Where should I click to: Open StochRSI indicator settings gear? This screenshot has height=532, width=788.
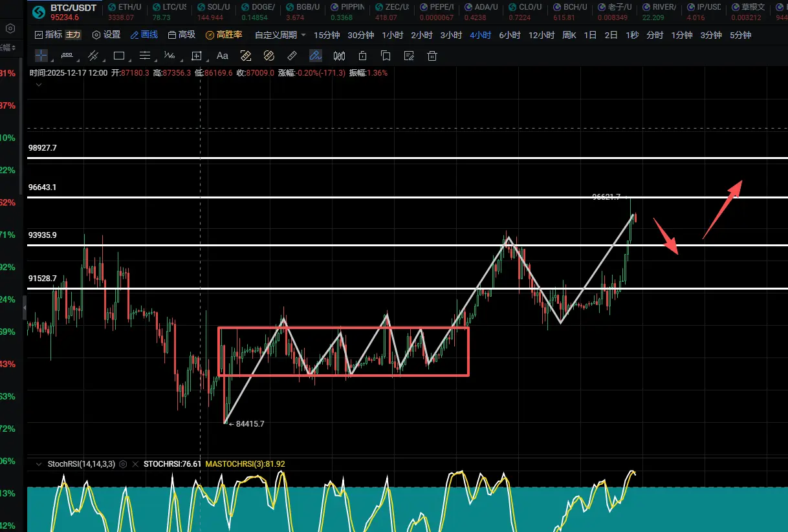(123, 463)
